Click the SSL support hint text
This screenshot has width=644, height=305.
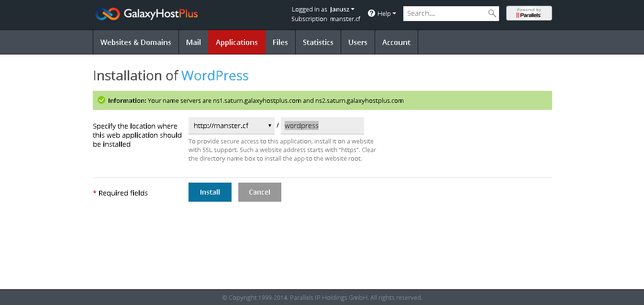tap(282, 150)
